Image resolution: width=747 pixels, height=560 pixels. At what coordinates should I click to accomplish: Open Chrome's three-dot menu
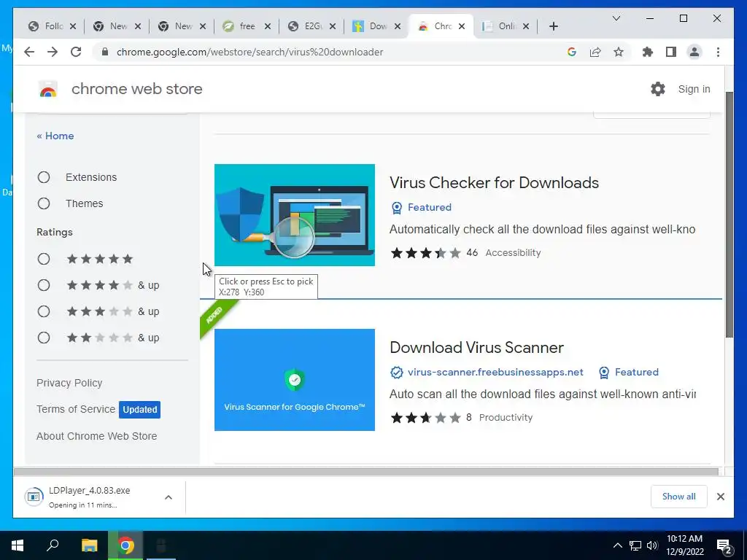click(x=718, y=52)
